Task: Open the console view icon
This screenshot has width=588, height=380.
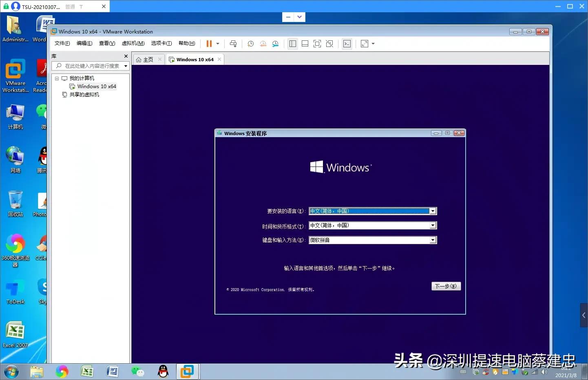Action: point(347,44)
